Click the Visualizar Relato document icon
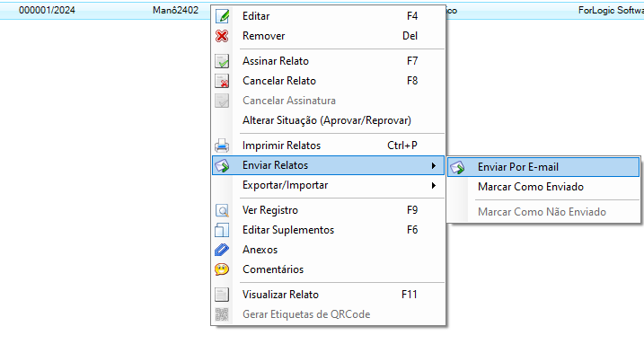 point(222,295)
